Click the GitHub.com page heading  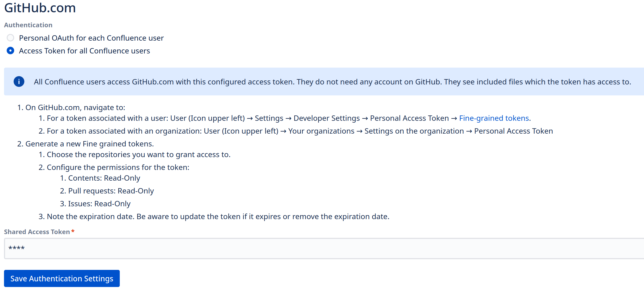click(40, 8)
